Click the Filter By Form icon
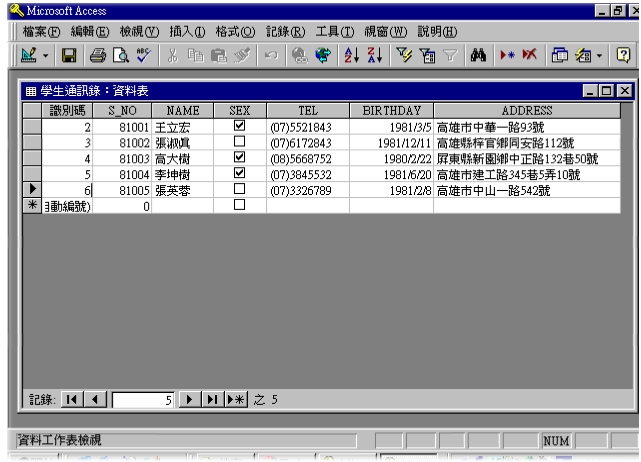Screen dimensions: 641x462 point(427,55)
